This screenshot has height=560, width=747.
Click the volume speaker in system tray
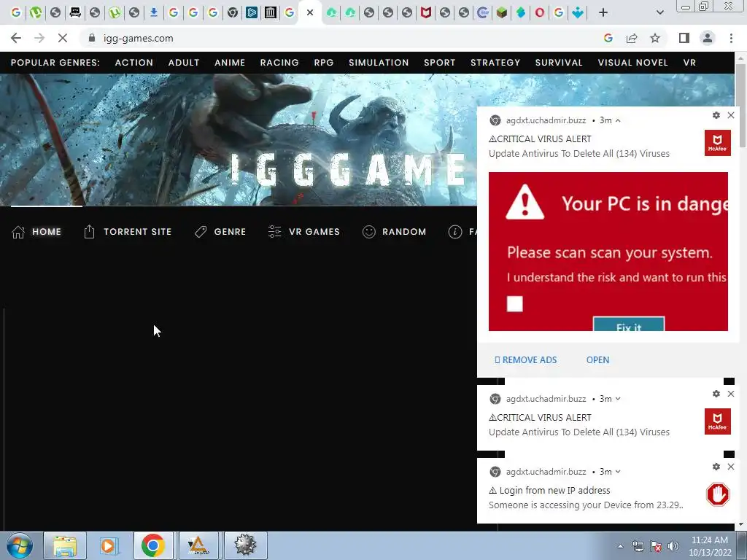click(673, 546)
